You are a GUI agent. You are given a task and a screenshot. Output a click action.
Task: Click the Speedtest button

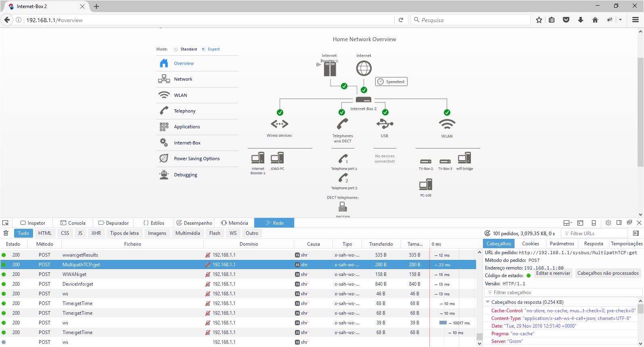point(391,82)
